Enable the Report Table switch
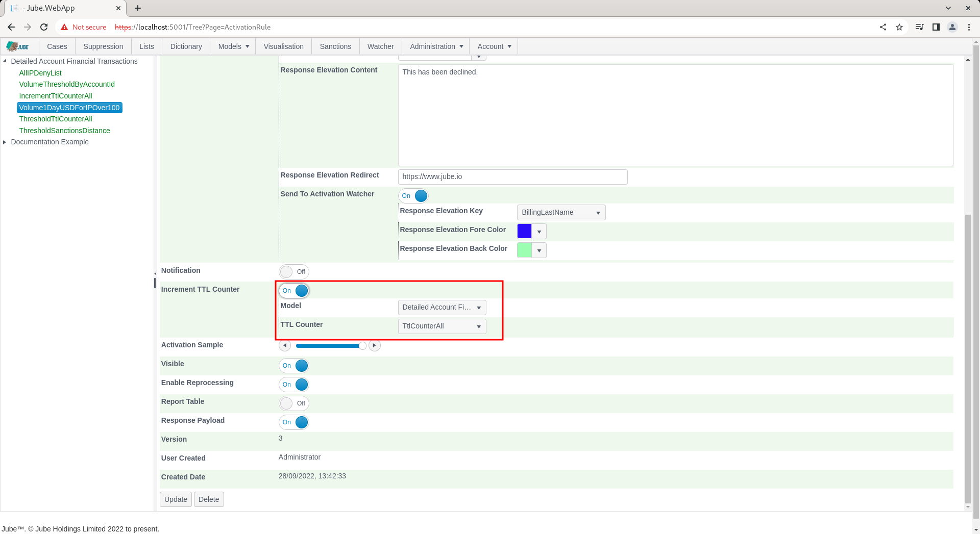The width and height of the screenshot is (980, 534). pos(294,403)
